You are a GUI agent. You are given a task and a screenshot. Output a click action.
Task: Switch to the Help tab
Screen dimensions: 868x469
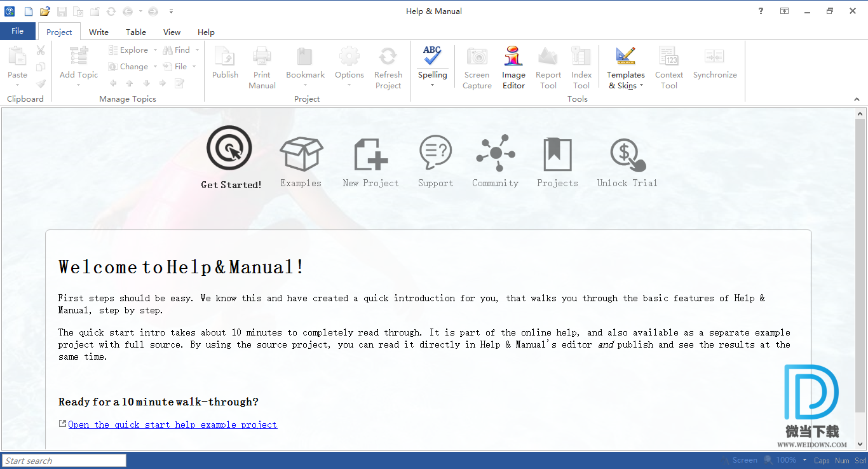point(206,32)
